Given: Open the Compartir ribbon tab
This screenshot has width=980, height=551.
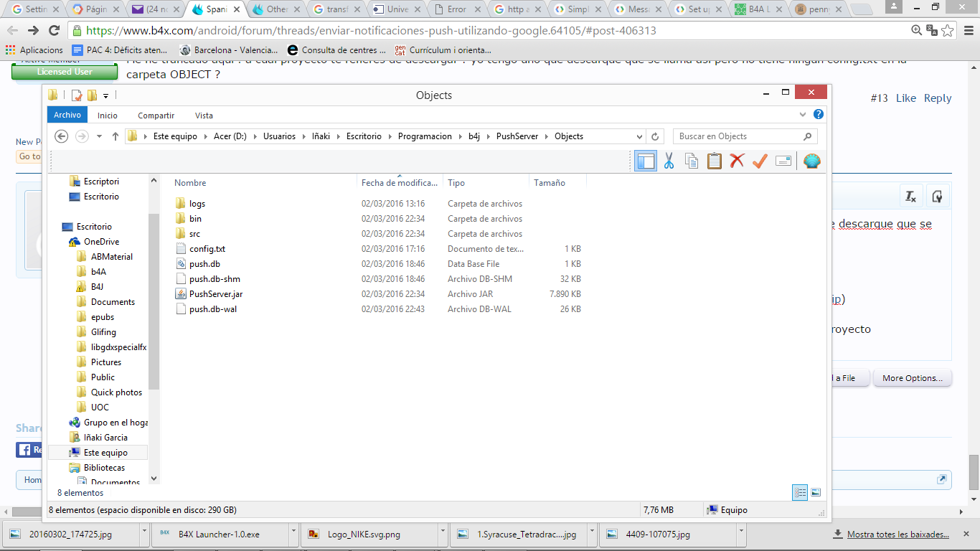Looking at the screenshot, I should click(156, 115).
